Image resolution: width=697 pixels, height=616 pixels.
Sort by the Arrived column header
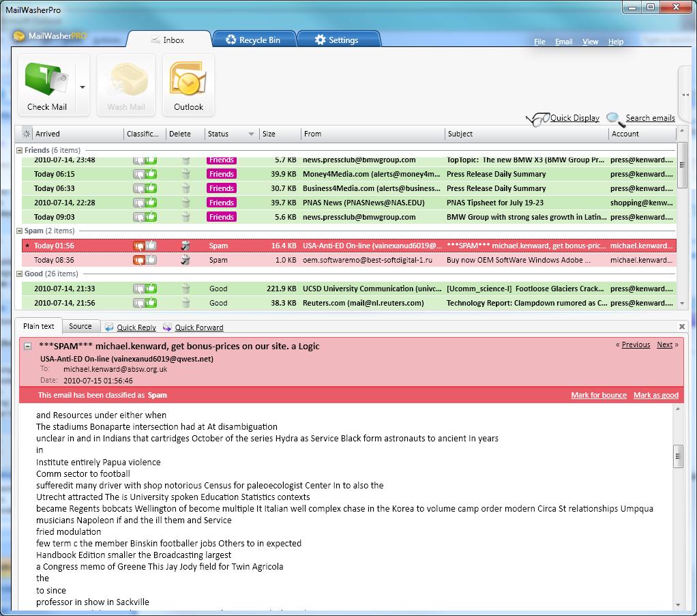point(78,134)
